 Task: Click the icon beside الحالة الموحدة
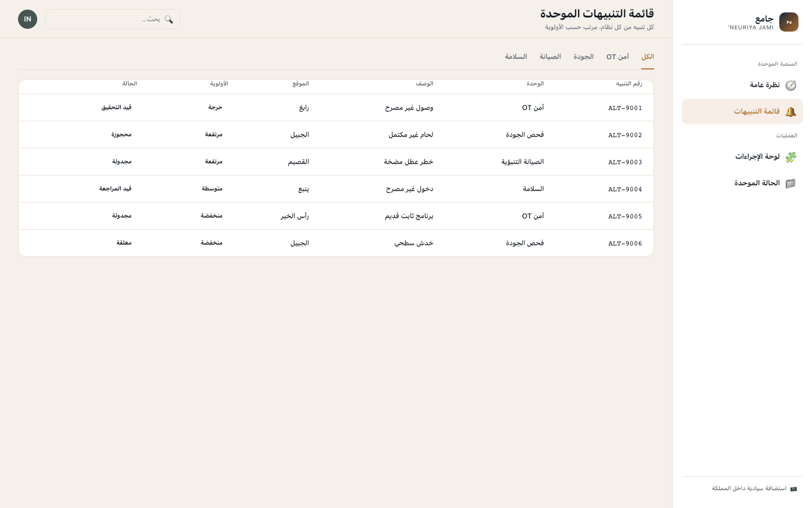(791, 183)
